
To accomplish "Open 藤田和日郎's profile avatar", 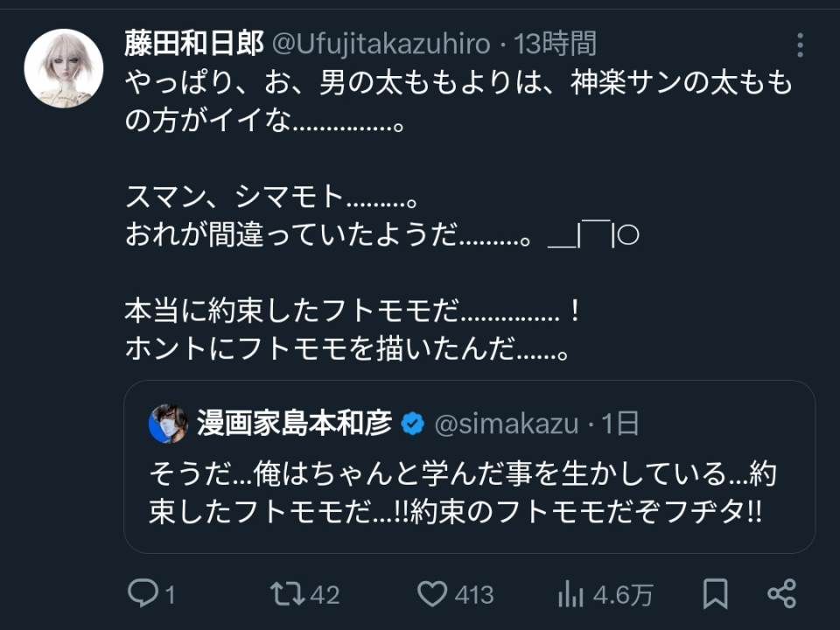I will pos(64,68).
